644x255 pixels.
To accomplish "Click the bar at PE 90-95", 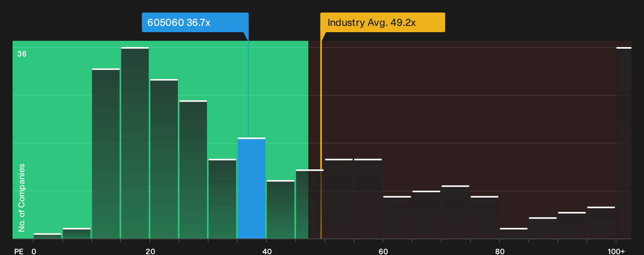I will 572,225.
